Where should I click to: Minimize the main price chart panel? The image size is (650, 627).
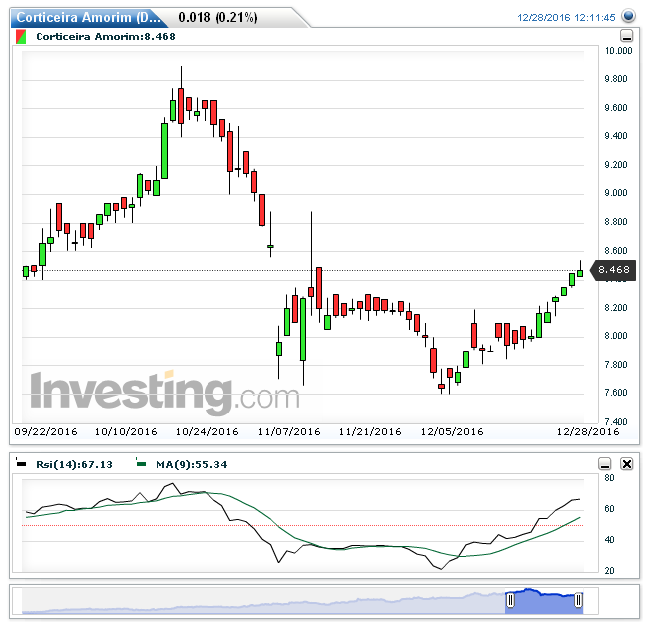626,36
